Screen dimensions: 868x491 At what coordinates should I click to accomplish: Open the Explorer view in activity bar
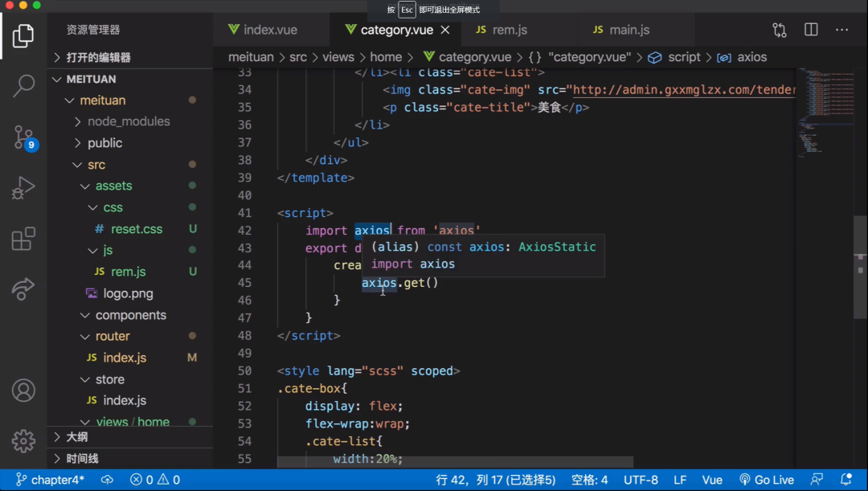[23, 36]
